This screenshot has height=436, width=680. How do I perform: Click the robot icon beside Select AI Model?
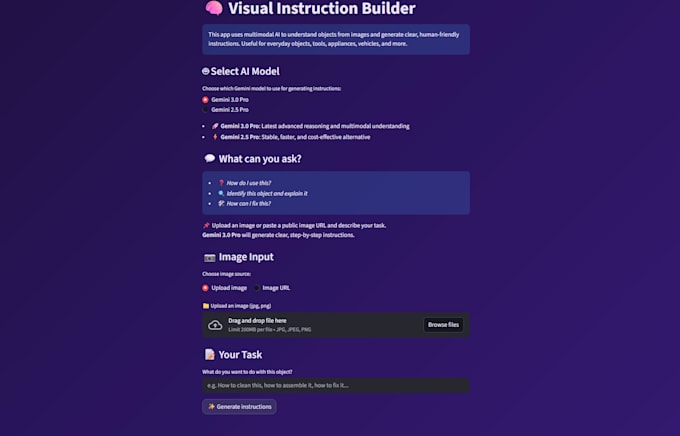tap(206, 71)
